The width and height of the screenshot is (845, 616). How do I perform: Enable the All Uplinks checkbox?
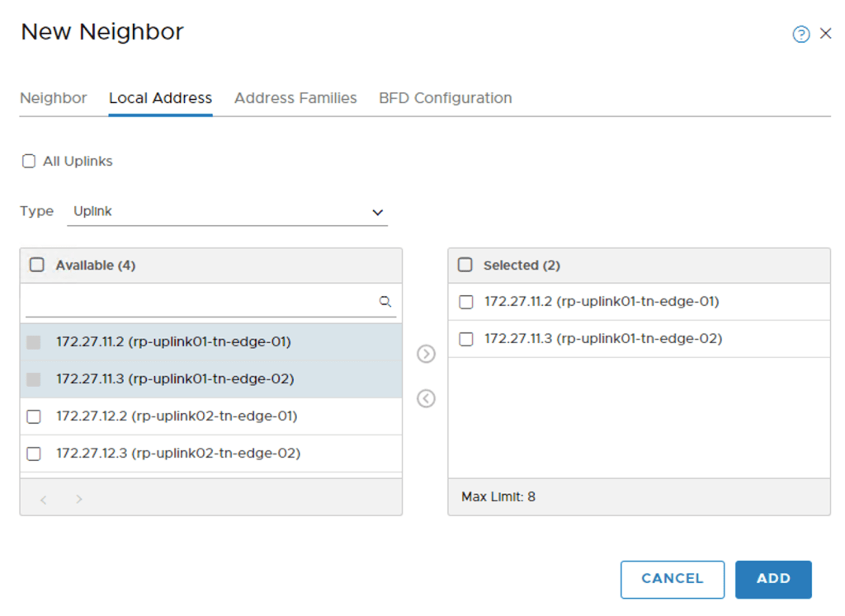coord(29,162)
